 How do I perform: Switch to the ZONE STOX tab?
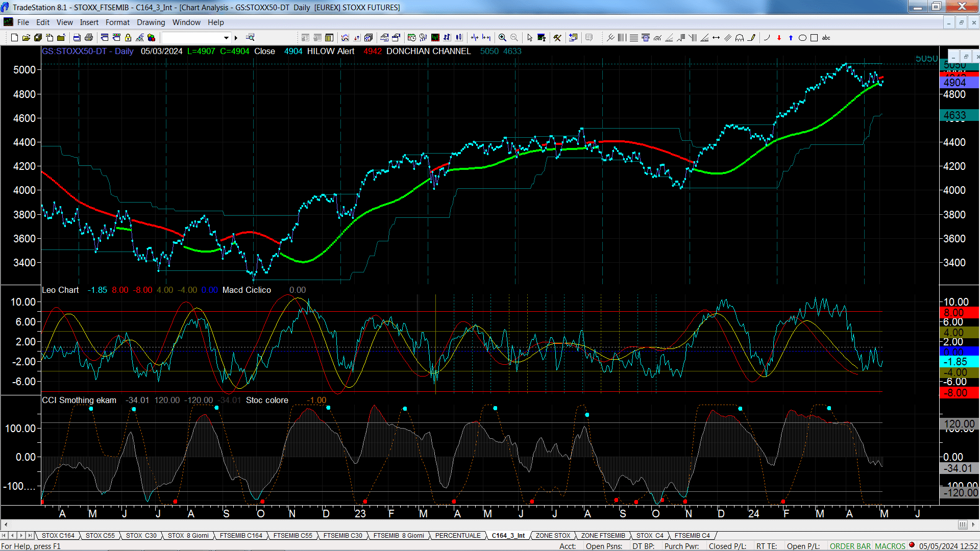(x=553, y=536)
